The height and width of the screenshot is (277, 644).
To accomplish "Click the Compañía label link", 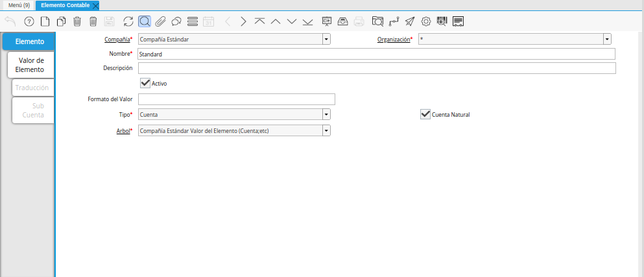I will tap(117, 40).
